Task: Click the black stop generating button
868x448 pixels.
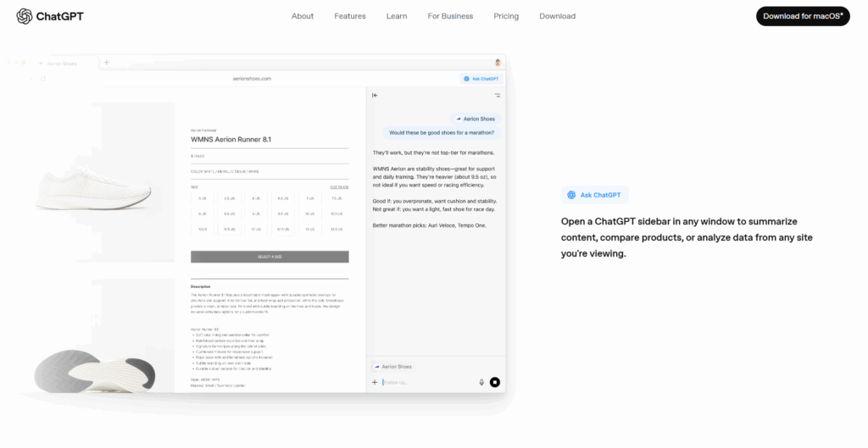Action: pos(495,382)
